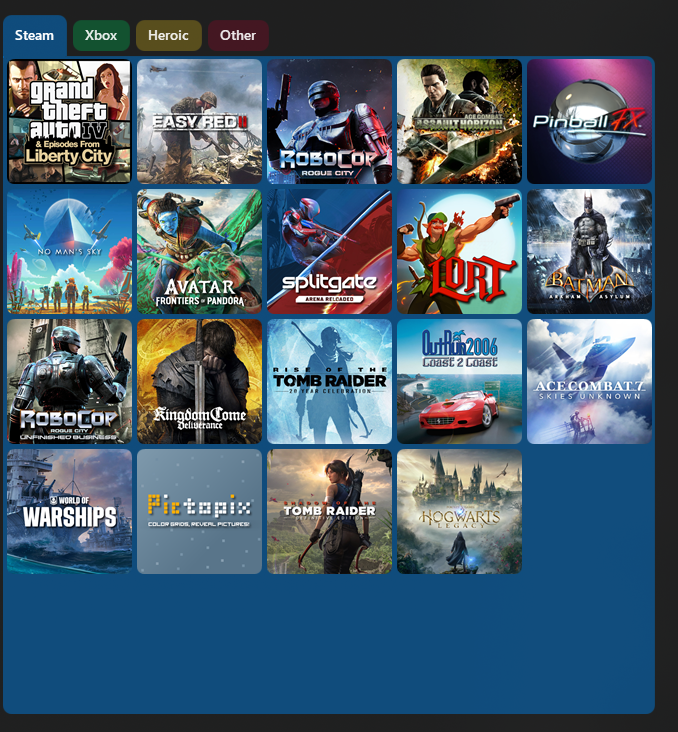Screen dimensions: 678x732
Task: Open Batman Arkham Asylum tile
Action: [589, 252]
